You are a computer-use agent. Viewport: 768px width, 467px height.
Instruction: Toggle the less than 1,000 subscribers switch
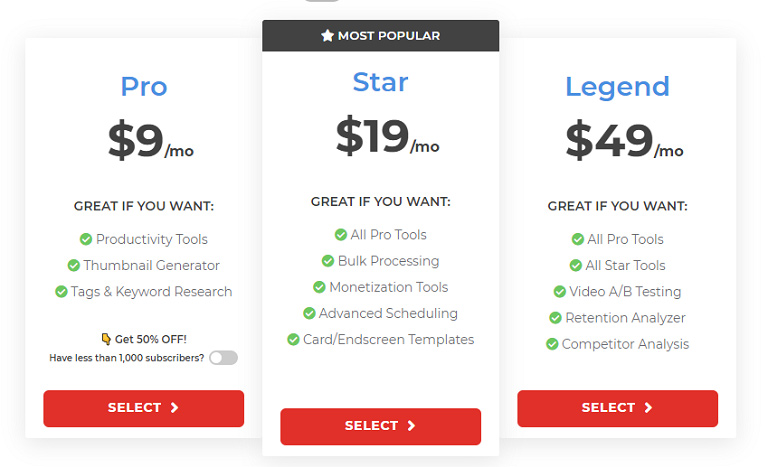click(x=223, y=358)
